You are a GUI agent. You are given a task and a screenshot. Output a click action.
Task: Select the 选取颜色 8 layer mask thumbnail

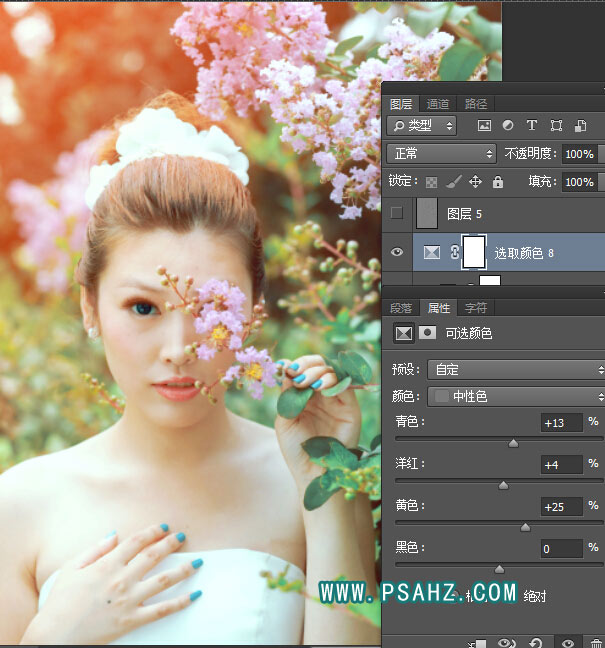pyautogui.click(x=474, y=252)
